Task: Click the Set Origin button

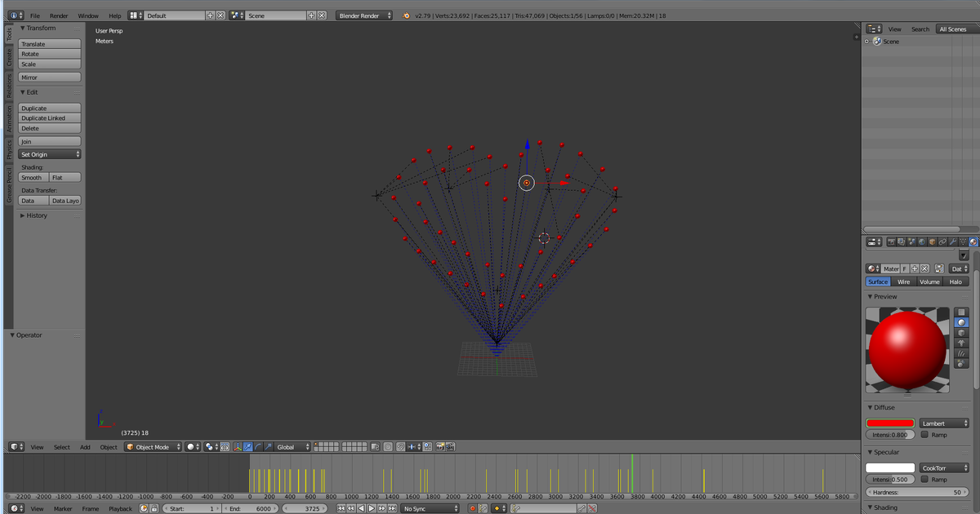Action: [50, 154]
